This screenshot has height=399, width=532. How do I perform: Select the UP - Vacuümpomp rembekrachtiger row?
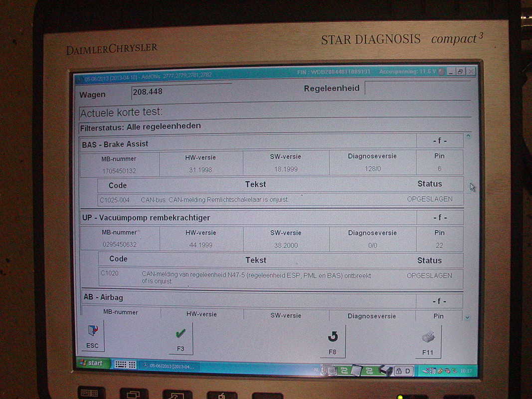click(x=248, y=217)
